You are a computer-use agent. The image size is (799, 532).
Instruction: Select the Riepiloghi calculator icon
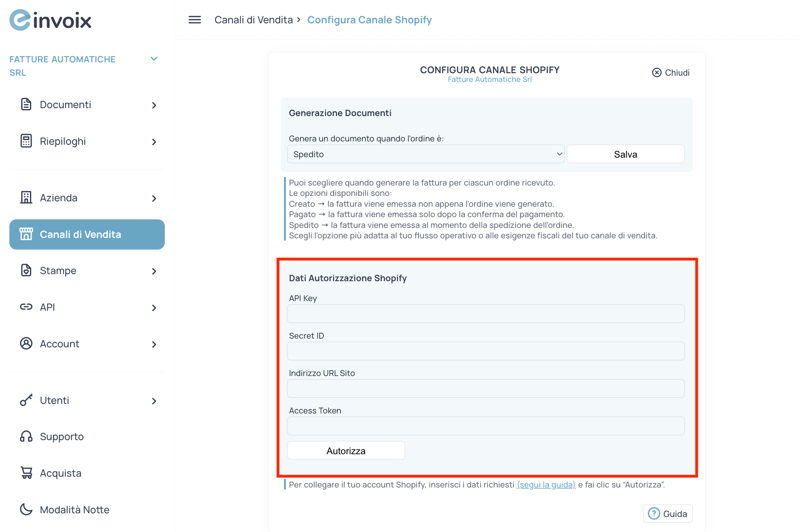click(26, 141)
